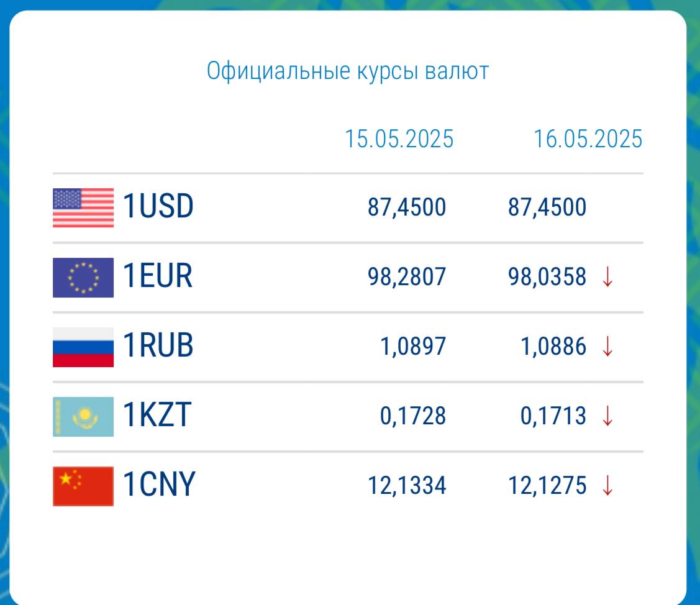This screenshot has height=605, width=700.
Task: Click the 1EUR currency label
Action: (x=158, y=276)
